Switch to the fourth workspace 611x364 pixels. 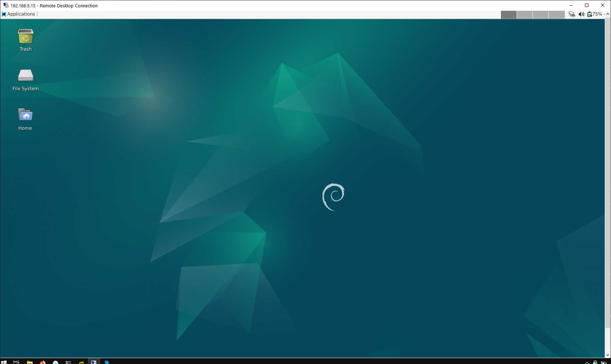556,15
